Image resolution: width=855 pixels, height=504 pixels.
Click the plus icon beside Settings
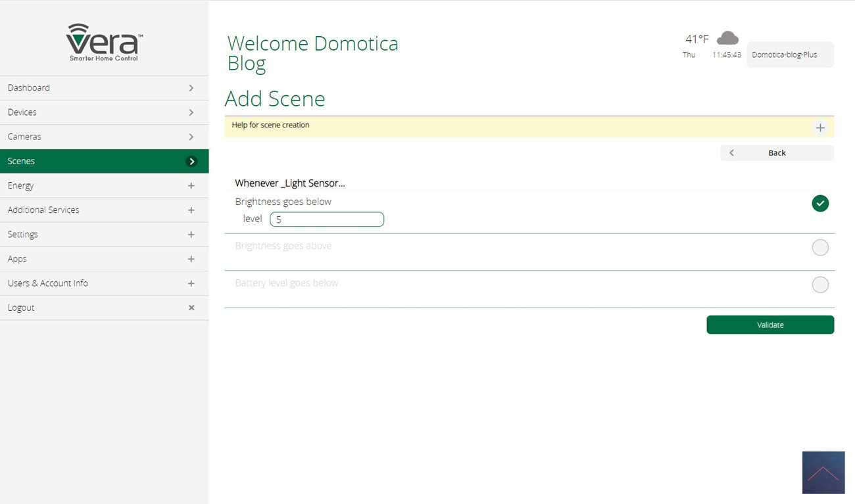[x=191, y=235]
